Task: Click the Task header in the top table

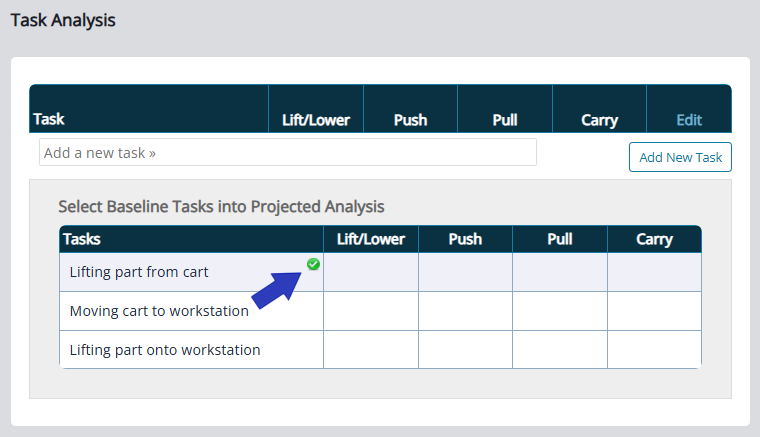Action: [x=50, y=119]
